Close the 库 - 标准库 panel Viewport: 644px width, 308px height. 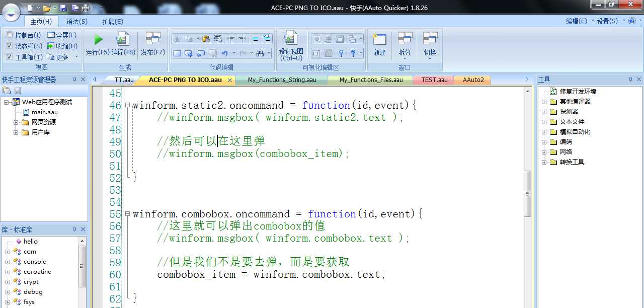click(x=83, y=229)
